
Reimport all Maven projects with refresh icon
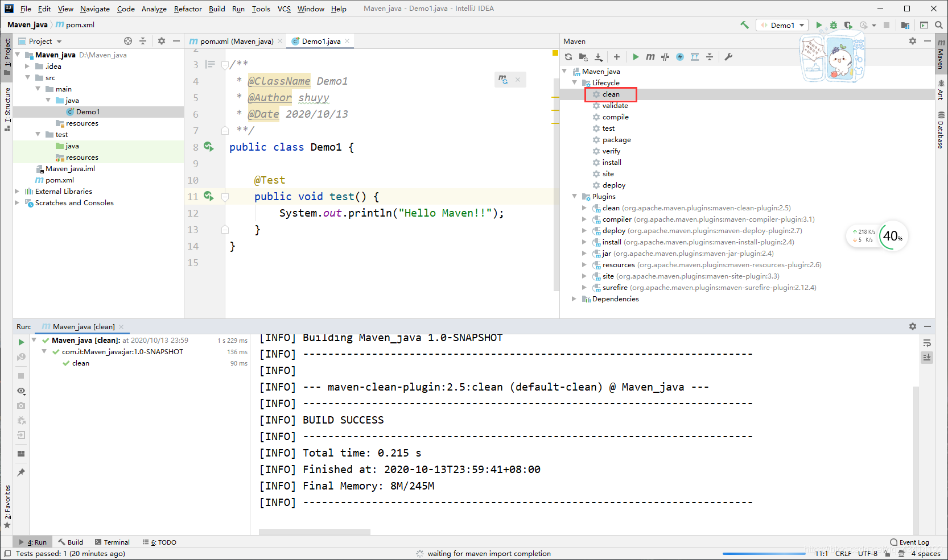pyautogui.click(x=568, y=57)
